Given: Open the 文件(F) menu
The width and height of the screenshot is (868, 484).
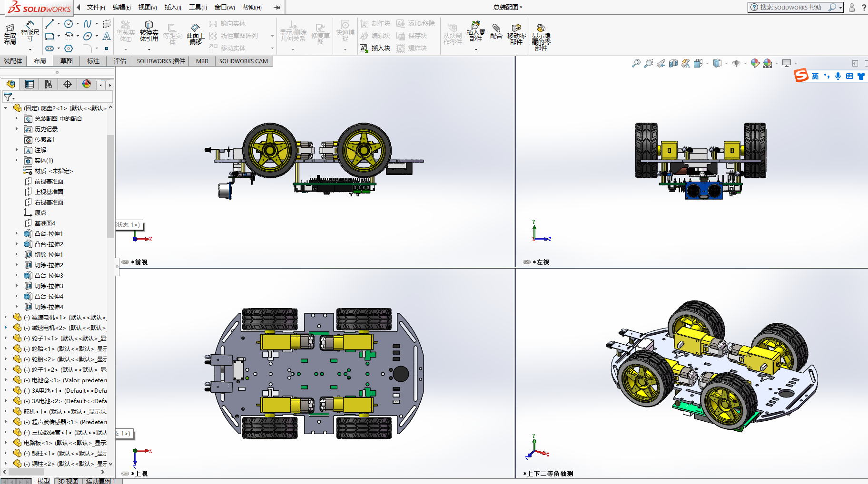Looking at the screenshot, I should click(x=96, y=7).
